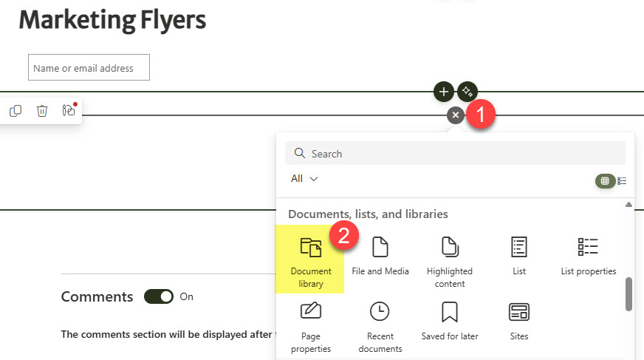
Task: Open the icon with red notification dot
Action: [69, 109]
